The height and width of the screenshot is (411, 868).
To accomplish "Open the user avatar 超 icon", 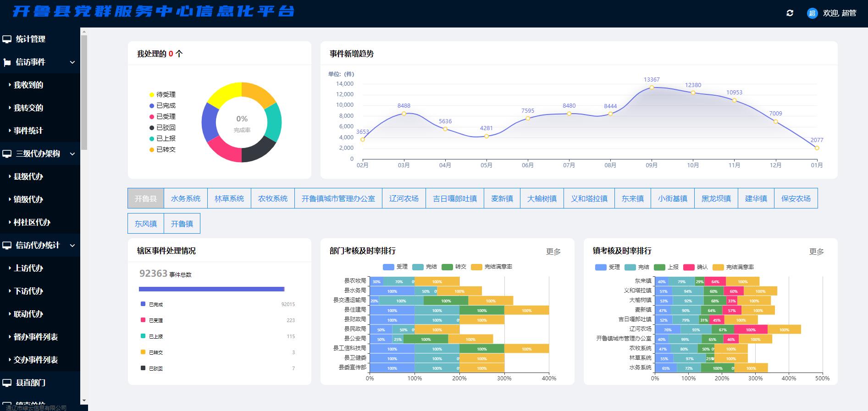I will pyautogui.click(x=812, y=13).
